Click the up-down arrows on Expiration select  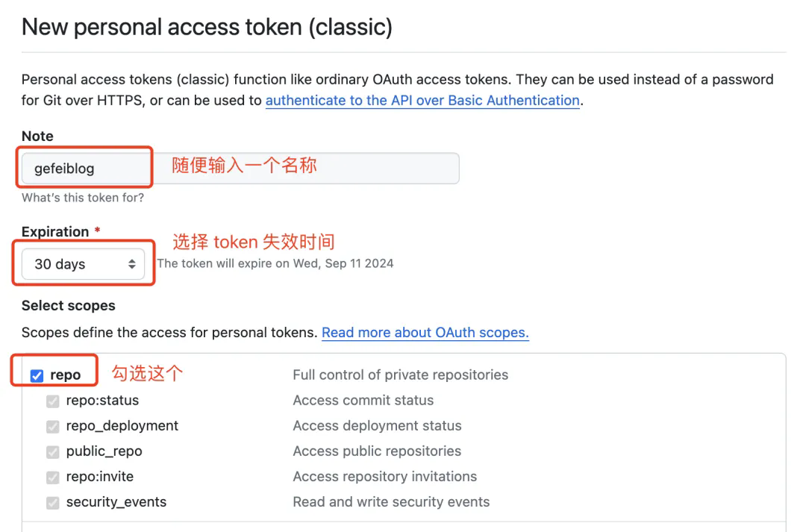click(132, 263)
